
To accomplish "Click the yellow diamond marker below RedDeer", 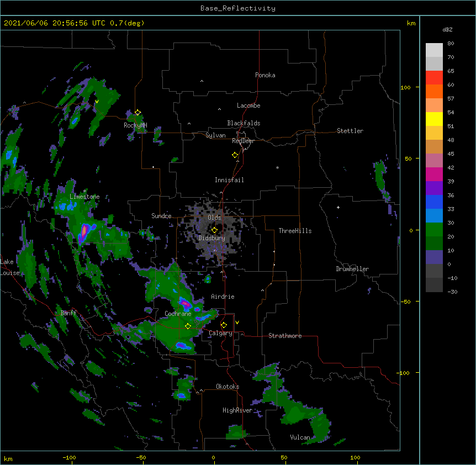I will click(235, 155).
